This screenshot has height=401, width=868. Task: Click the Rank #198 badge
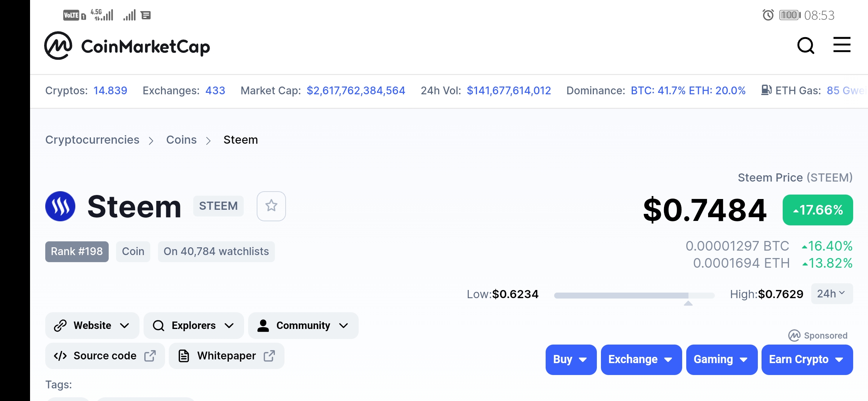coord(77,251)
